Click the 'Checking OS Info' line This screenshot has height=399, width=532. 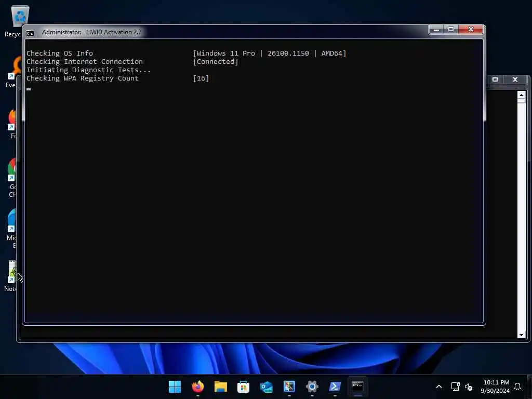60,54
